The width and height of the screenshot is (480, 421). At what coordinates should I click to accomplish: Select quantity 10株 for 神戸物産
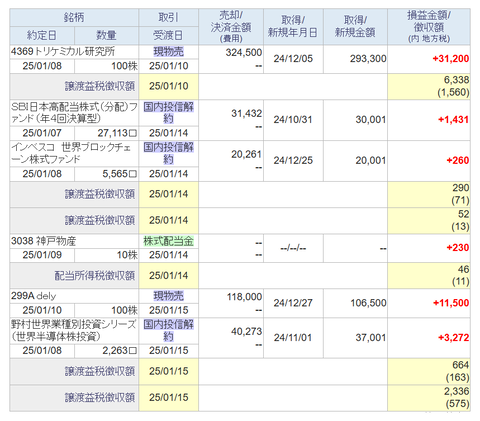tap(127, 255)
